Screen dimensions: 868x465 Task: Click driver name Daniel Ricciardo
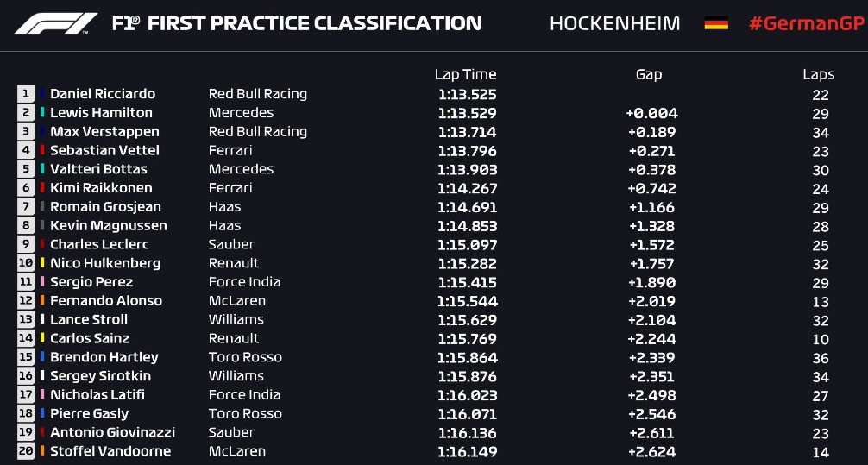pos(103,93)
